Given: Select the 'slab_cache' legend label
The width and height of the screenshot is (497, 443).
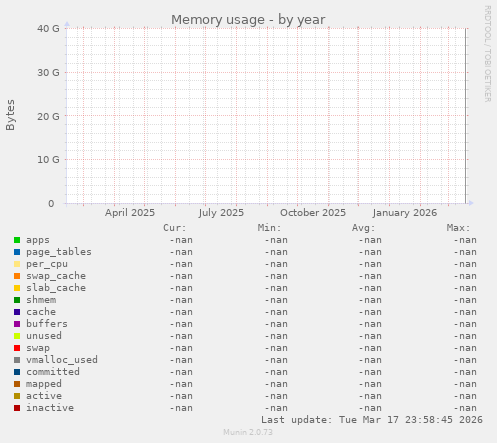Looking at the screenshot, I should point(56,288).
